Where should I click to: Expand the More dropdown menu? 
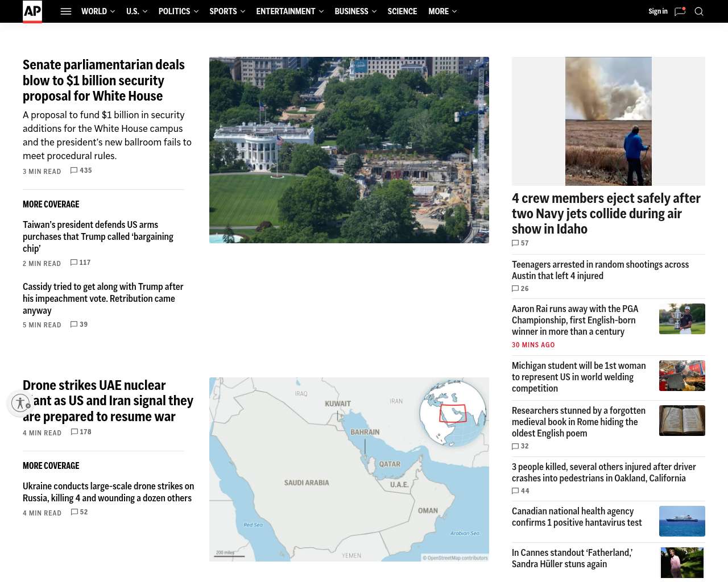point(442,11)
